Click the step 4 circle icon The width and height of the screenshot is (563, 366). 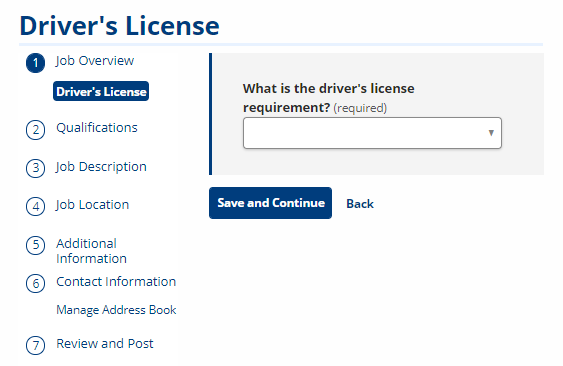pos(35,207)
